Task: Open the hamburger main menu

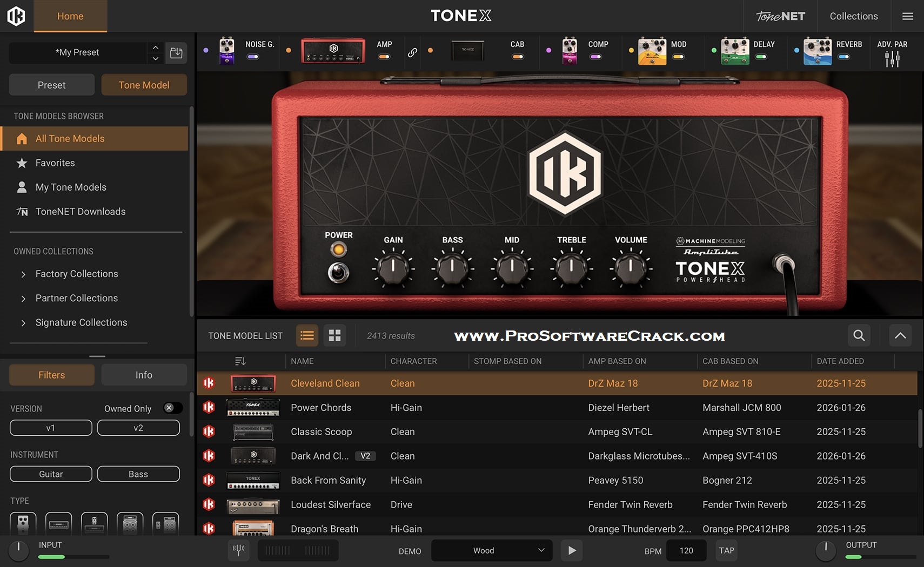Action: 908,16
